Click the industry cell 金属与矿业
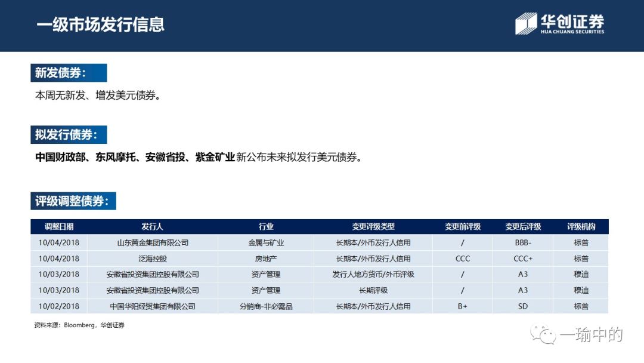The width and height of the screenshot is (644, 363). (266, 242)
